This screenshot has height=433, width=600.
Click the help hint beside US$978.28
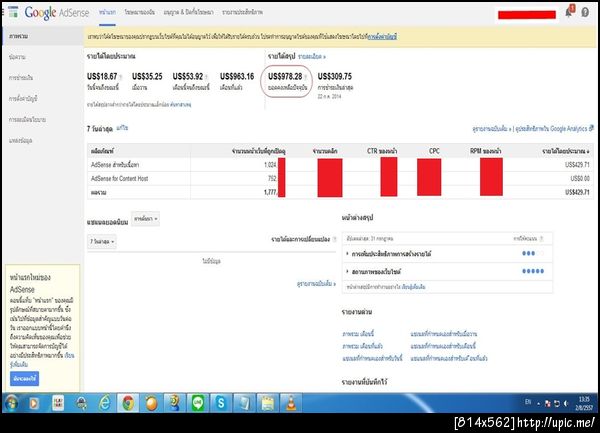click(306, 78)
